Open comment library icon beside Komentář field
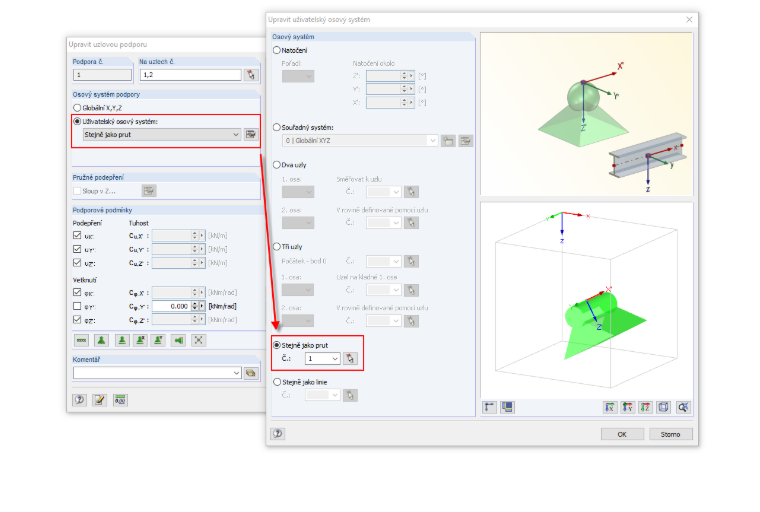 pos(251,373)
